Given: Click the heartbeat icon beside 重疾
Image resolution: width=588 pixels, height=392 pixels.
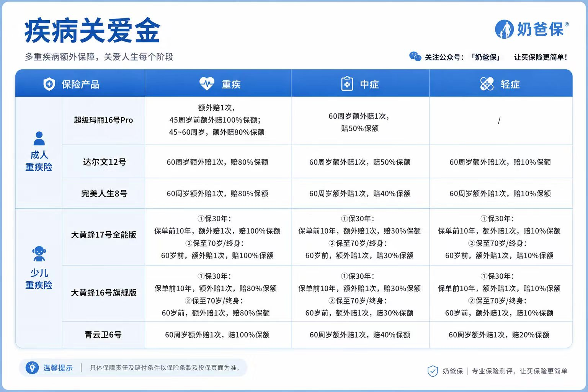Looking at the screenshot, I should (x=207, y=83).
